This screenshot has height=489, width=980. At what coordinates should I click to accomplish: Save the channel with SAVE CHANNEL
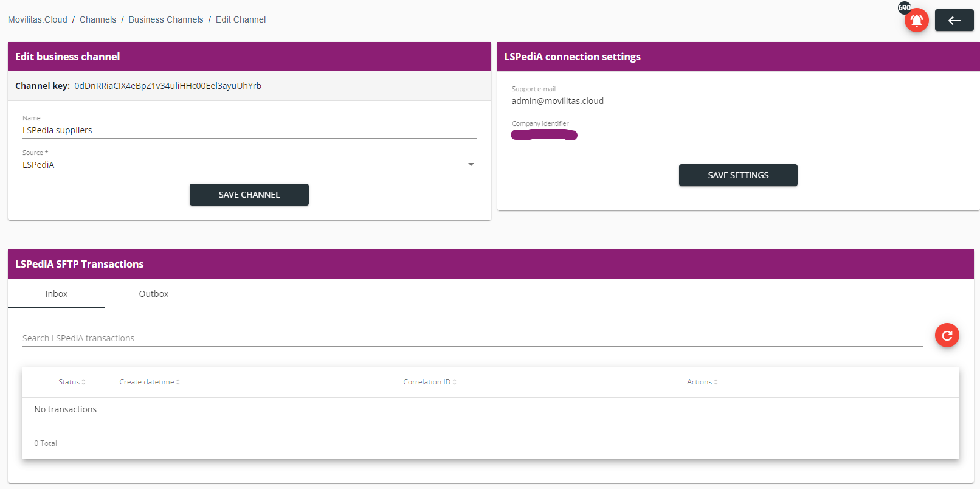pos(249,195)
